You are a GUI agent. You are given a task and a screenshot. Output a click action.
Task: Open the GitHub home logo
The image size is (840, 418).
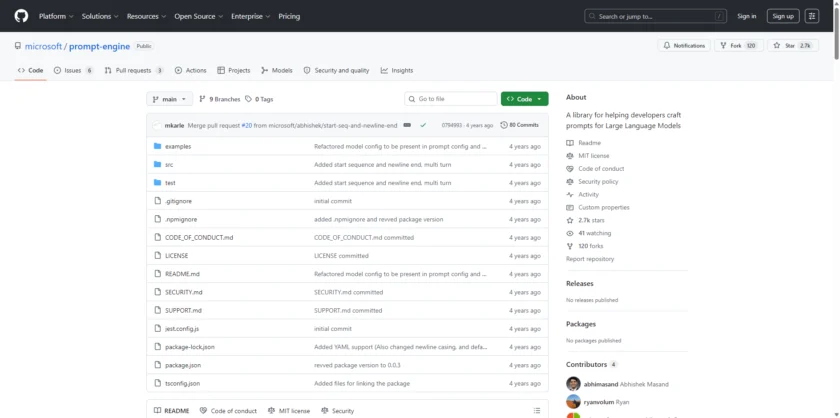(x=21, y=16)
